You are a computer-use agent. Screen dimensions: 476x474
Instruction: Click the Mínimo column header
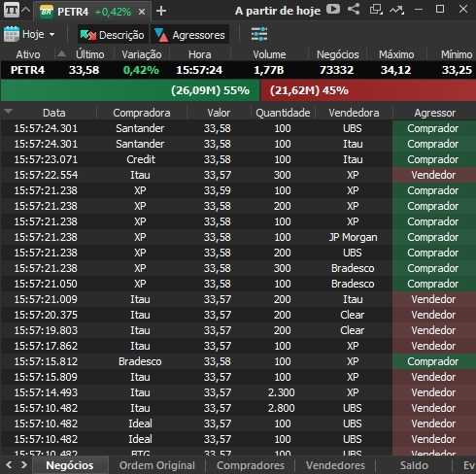[x=457, y=54]
